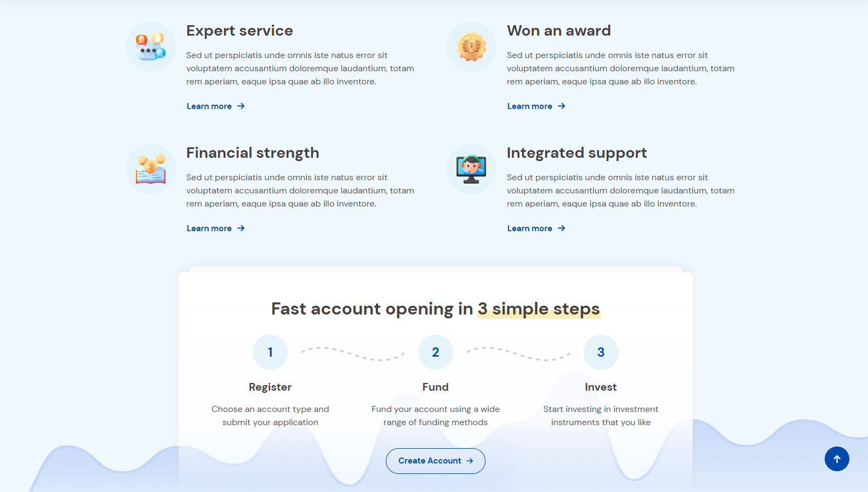Click the Expert service heading
This screenshot has height=492, width=868.
pos(239,31)
